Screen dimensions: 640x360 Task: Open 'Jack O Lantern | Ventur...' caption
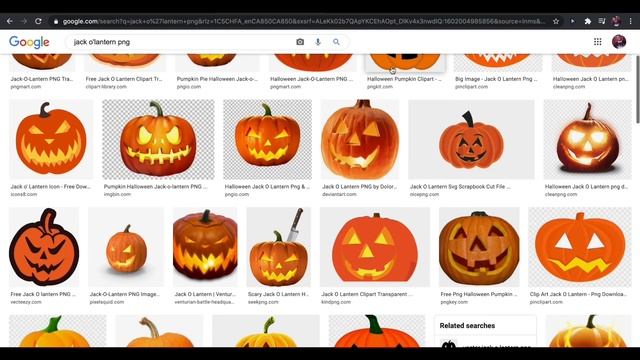click(x=205, y=294)
